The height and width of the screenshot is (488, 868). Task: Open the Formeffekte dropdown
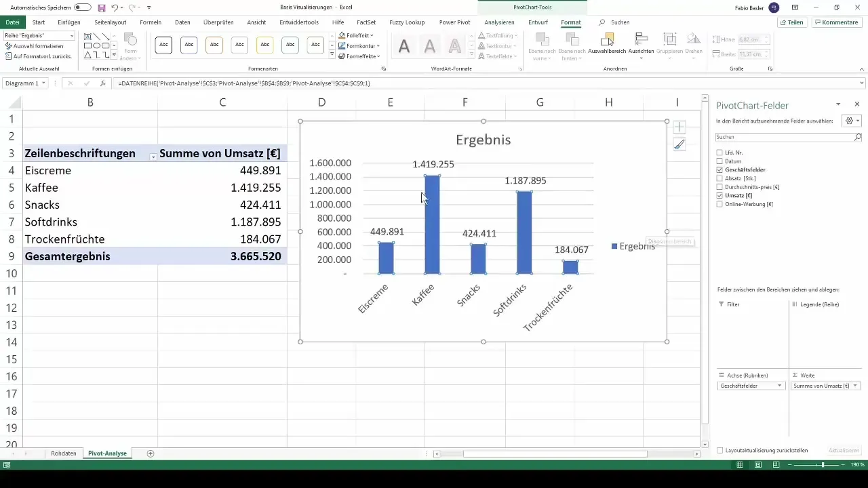[359, 56]
